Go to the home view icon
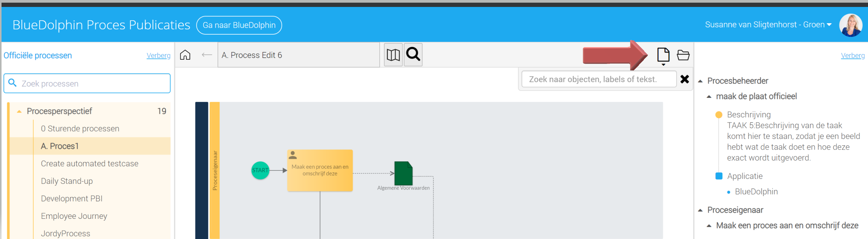The width and height of the screenshot is (868, 239). pyautogui.click(x=185, y=55)
